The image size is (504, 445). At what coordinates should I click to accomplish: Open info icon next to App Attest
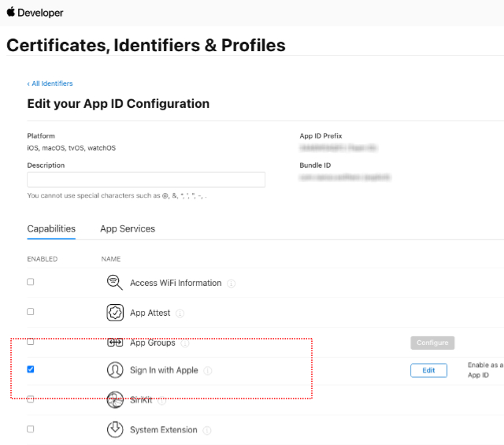tap(180, 313)
